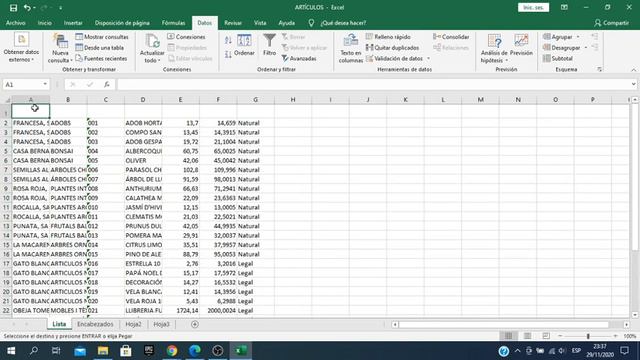Screen dimensions: 640x360
Task: Open Agrupar dropdown arrow
Action: (x=578, y=37)
